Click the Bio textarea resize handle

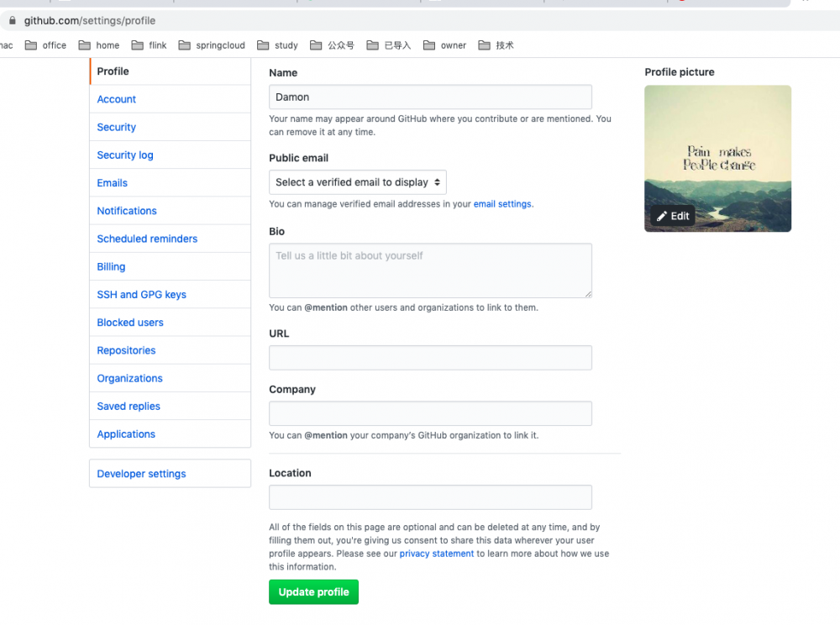pos(588,293)
